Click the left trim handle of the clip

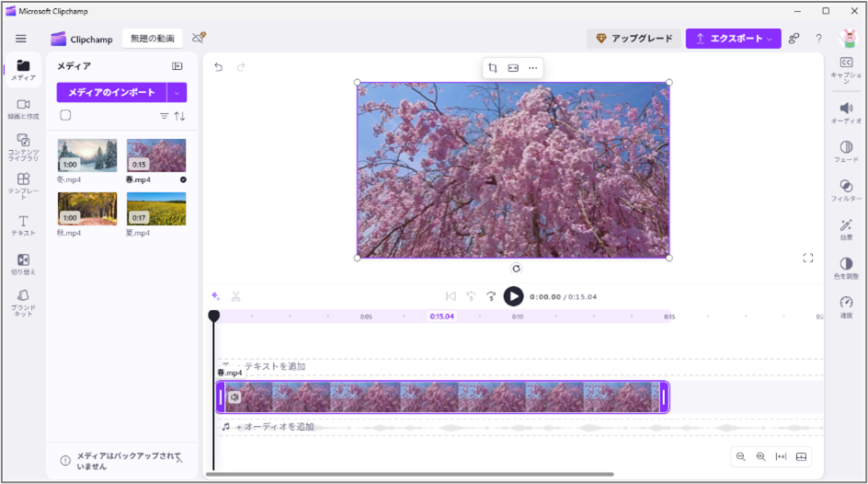pyautogui.click(x=221, y=398)
